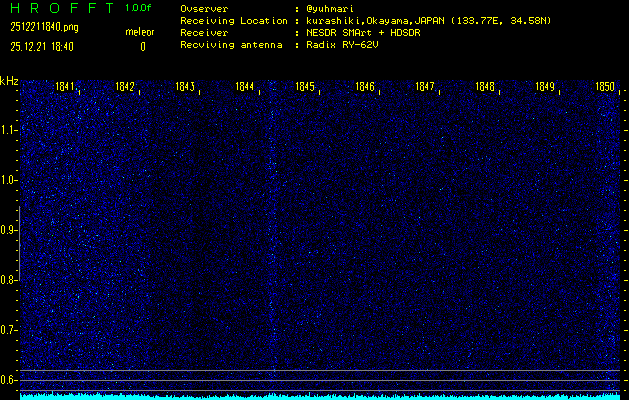
Task: Click the gray vertical range bar beside 0.9
Action: pyautogui.click(x=19, y=243)
